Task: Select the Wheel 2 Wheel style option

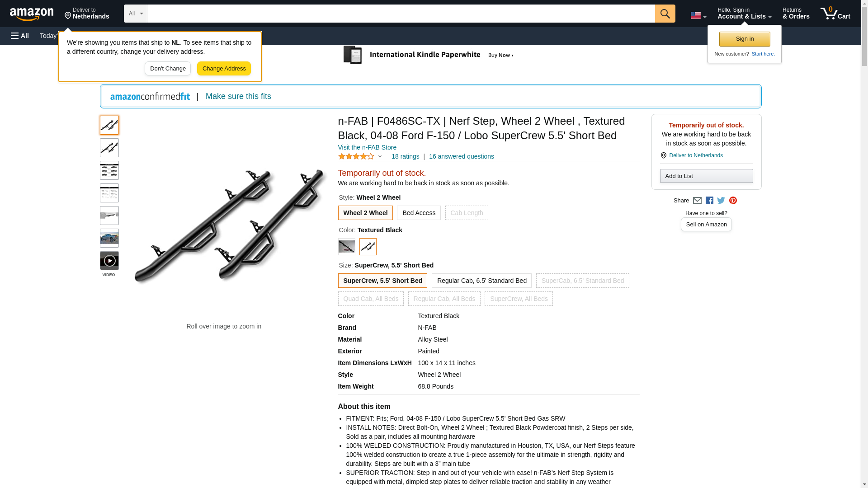Action: [x=365, y=213]
